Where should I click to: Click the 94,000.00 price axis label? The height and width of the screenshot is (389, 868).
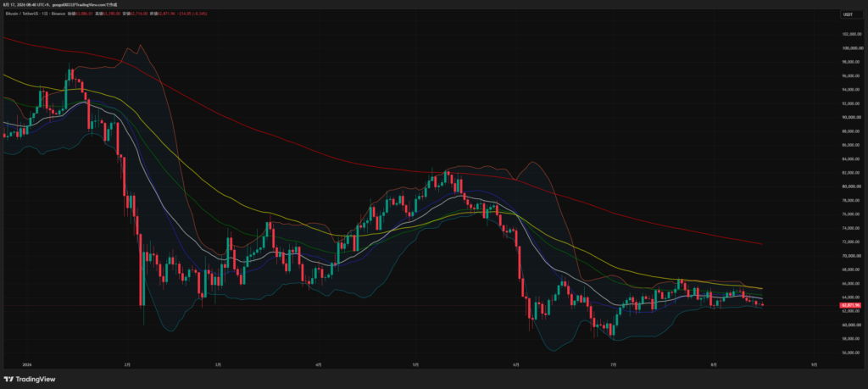(x=850, y=90)
